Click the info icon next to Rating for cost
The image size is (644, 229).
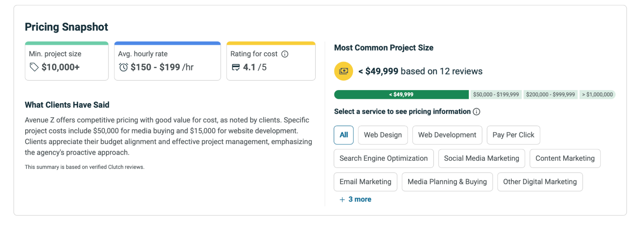coord(285,54)
